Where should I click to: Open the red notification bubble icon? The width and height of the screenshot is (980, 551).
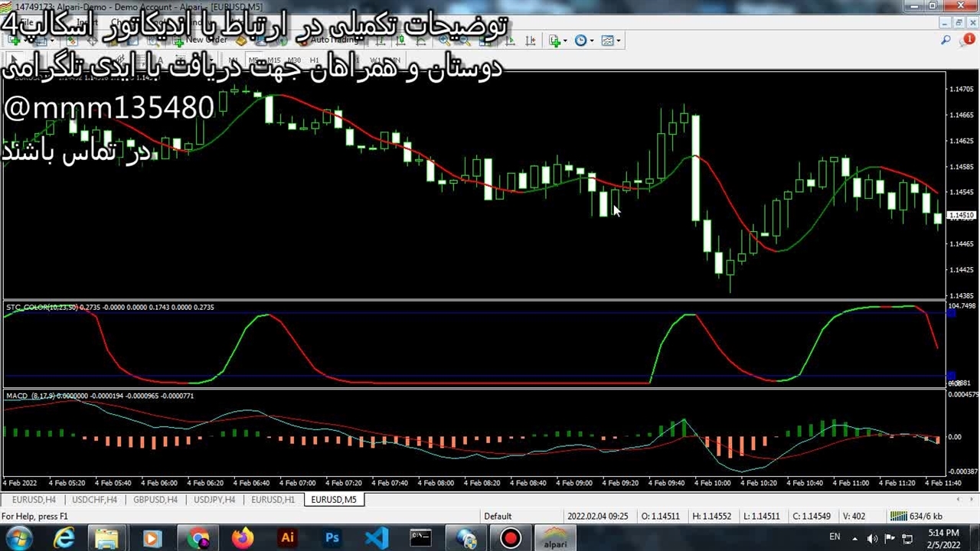(968, 40)
